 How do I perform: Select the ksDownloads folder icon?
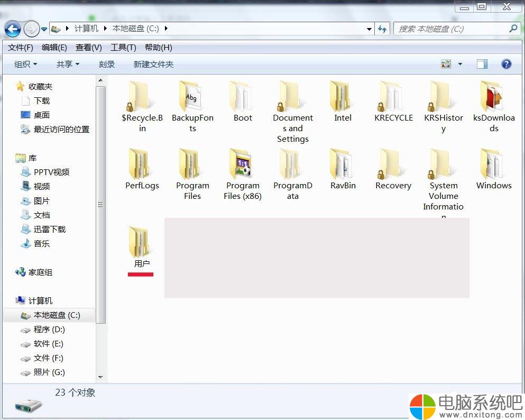494,97
